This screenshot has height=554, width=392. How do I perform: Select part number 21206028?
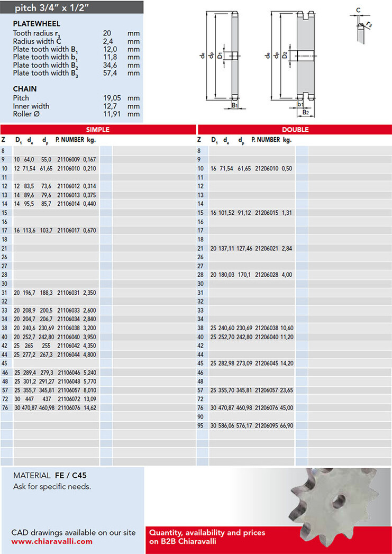tap(267, 275)
